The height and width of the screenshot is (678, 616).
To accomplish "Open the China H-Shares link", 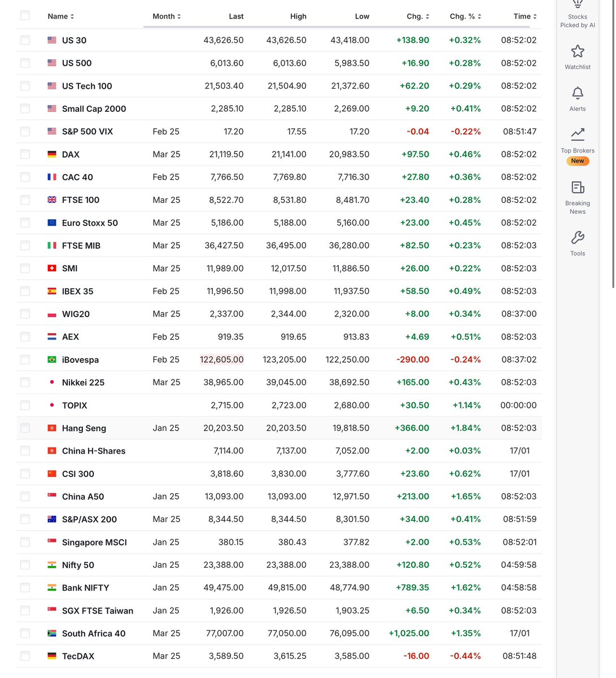I will pyautogui.click(x=94, y=451).
